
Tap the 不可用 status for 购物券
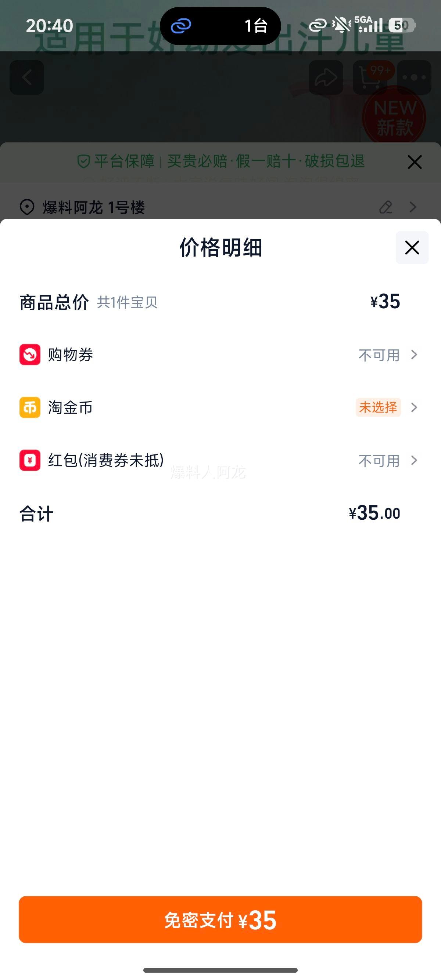[x=379, y=355]
